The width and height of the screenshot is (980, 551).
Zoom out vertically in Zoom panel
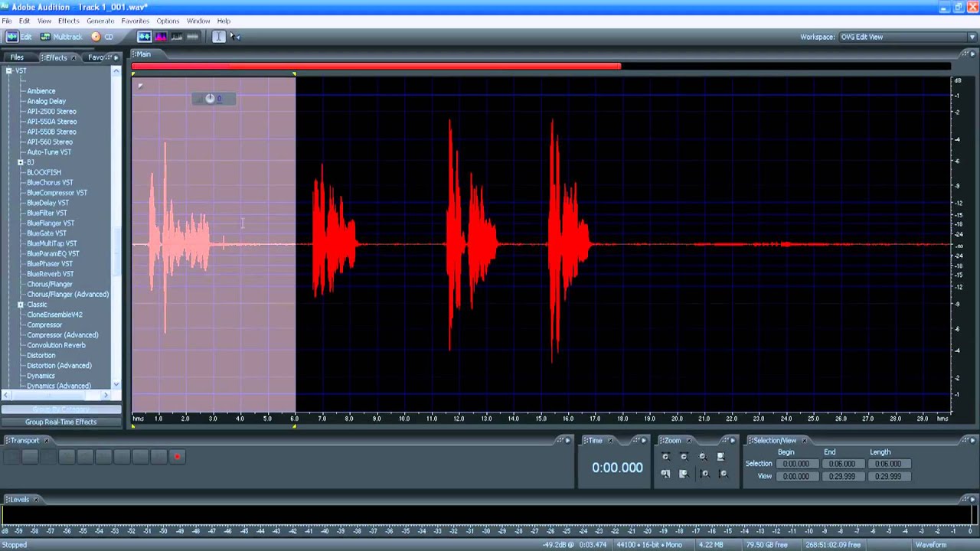coord(724,474)
